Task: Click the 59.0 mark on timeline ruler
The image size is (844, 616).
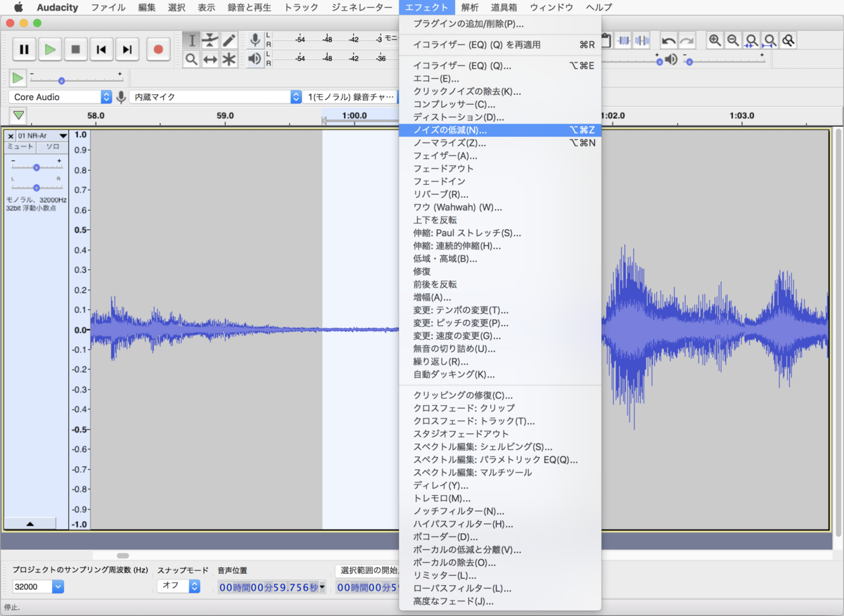Action: pos(225,115)
